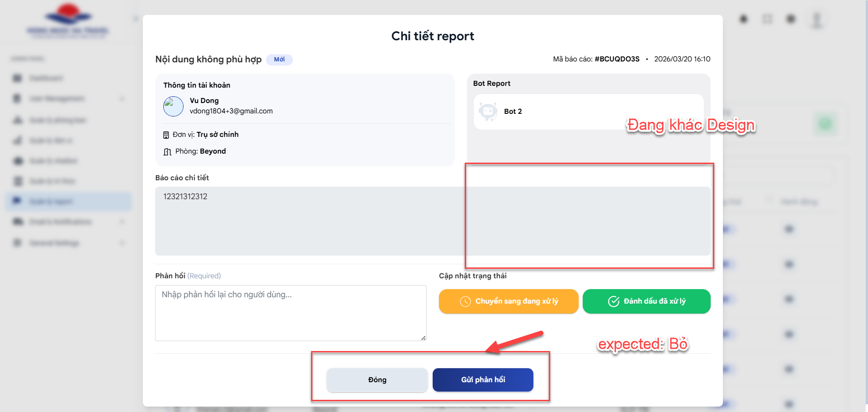Screen dimensions: 868x412
Task: Click the highlighted report flag icon in sidebar
Action: pyautogui.click(x=17, y=201)
